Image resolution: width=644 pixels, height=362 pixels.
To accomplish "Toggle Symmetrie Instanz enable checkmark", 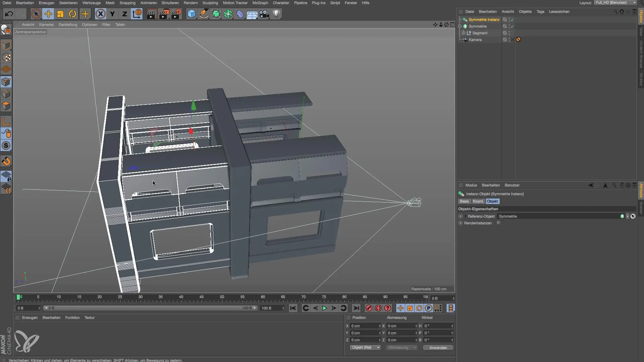I will pos(513,20).
